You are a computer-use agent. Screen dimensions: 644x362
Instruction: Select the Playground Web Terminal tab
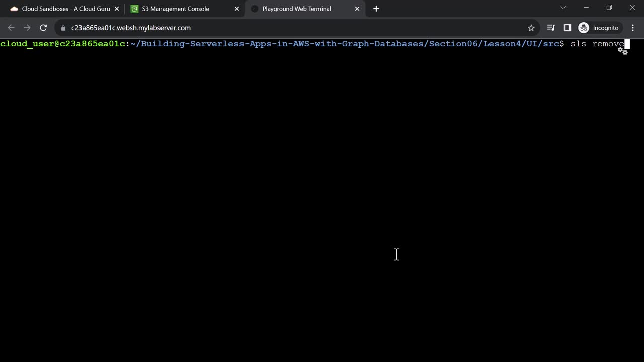coord(304,9)
